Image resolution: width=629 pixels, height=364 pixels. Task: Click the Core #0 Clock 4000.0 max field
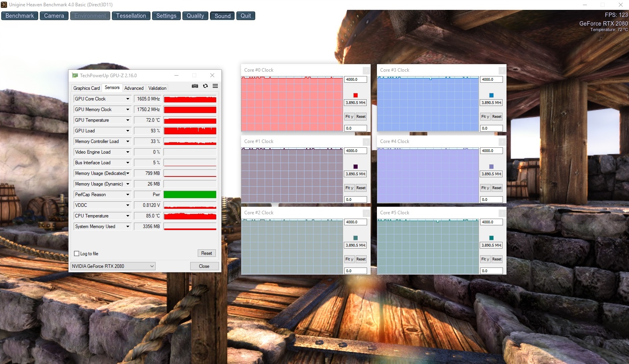point(356,80)
